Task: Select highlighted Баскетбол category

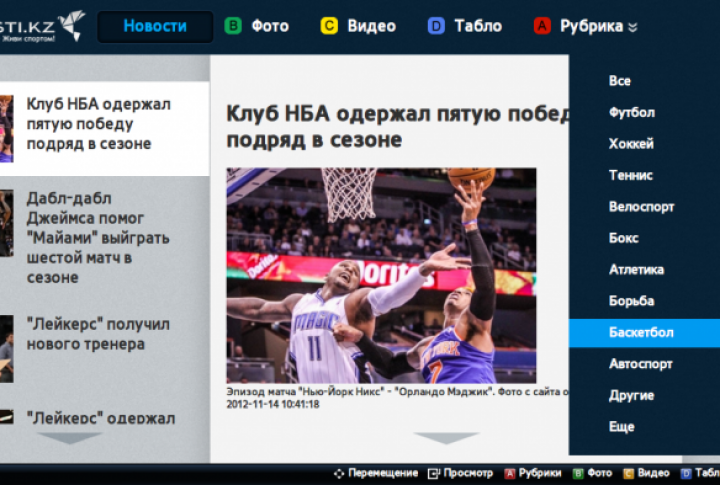Action: [645, 333]
